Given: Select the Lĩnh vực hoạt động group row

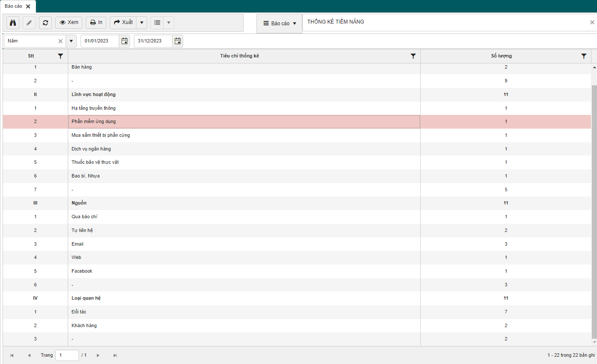Looking at the screenshot, I should [x=297, y=94].
